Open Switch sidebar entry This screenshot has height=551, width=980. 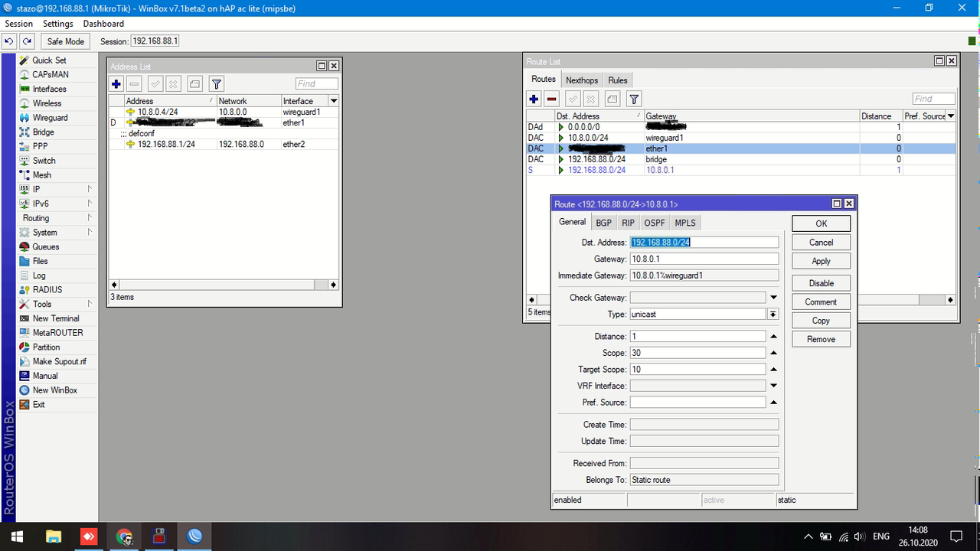44,161
